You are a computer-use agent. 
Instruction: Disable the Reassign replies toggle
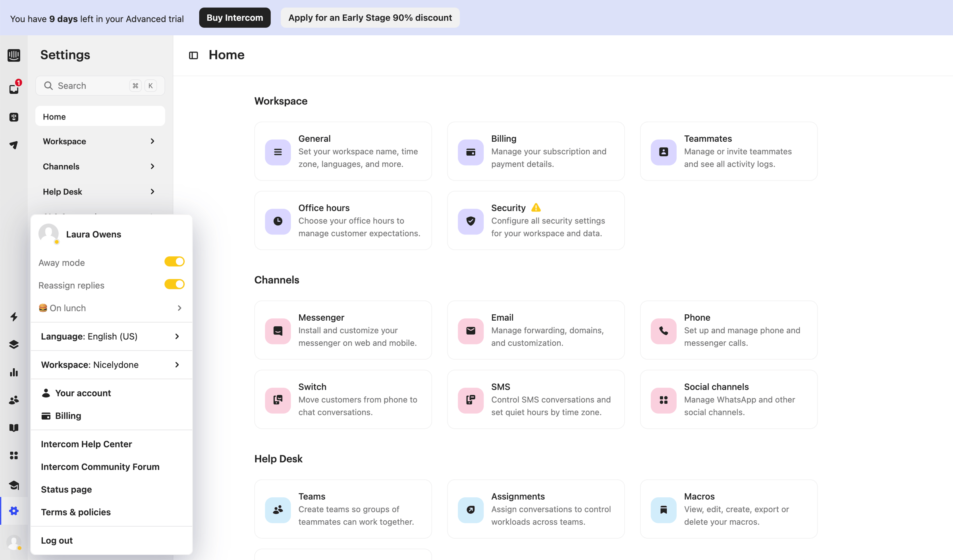(175, 284)
